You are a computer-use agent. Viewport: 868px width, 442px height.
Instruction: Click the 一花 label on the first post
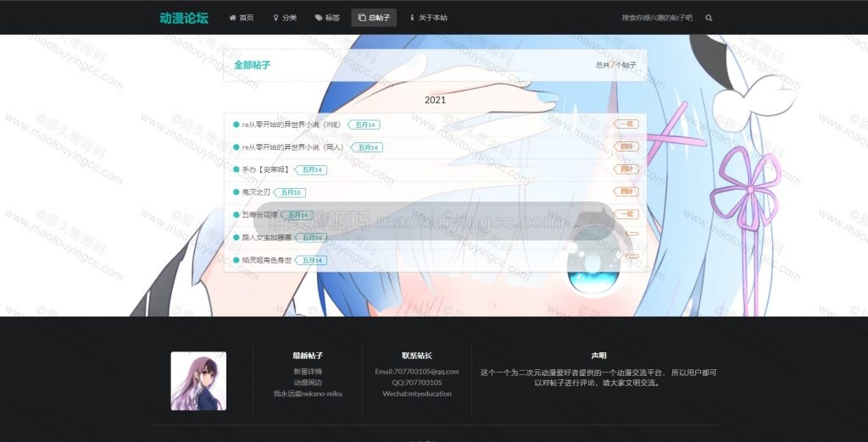click(626, 124)
